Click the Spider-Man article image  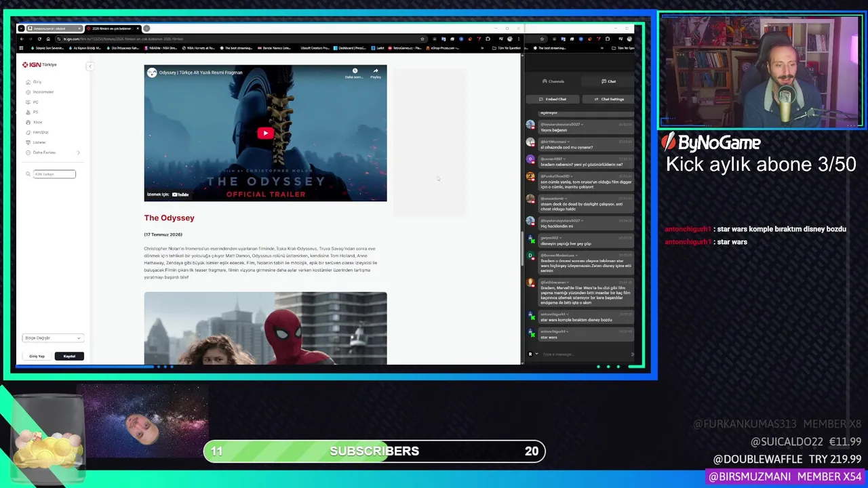pos(265,328)
